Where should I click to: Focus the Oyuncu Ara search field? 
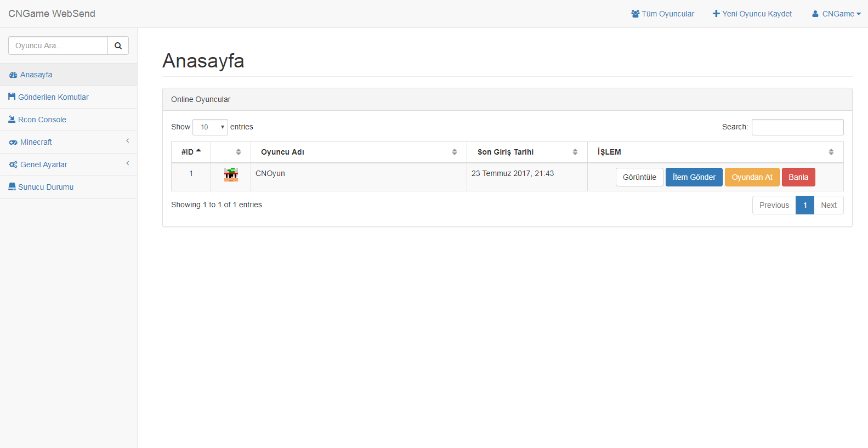click(58, 46)
